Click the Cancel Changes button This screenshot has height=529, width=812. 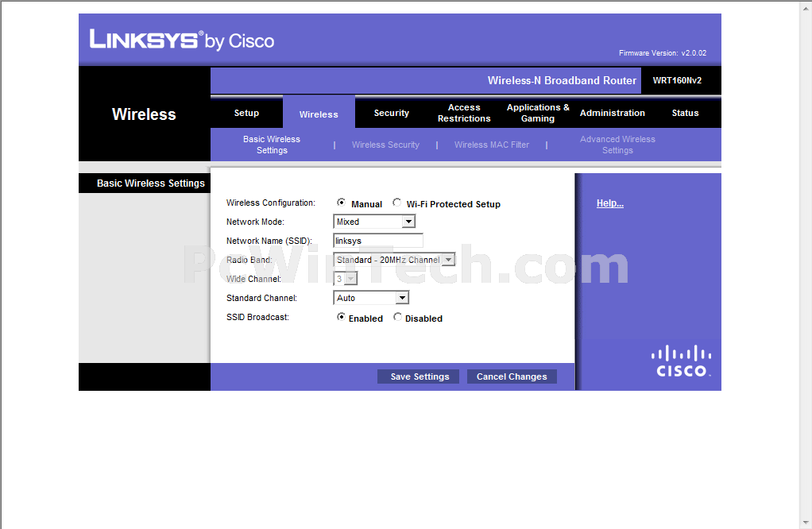[x=512, y=376]
